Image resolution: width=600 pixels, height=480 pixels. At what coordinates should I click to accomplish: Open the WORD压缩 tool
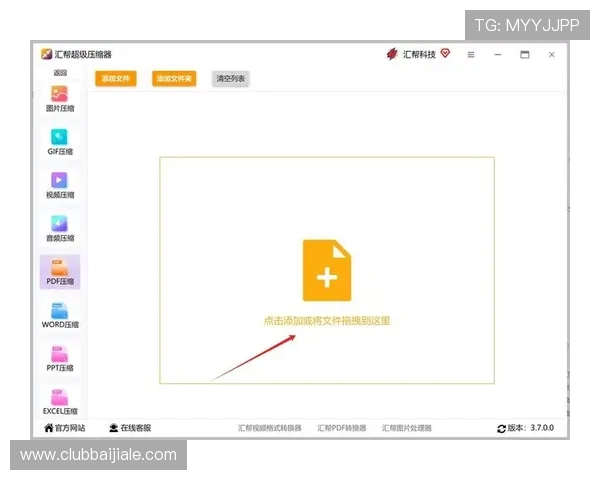tap(60, 315)
